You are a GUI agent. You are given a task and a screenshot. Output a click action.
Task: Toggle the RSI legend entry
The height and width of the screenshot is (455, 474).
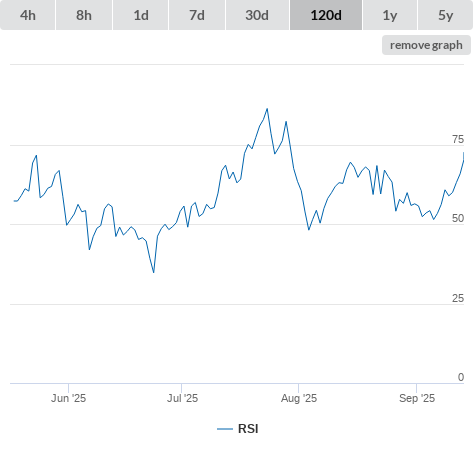(x=238, y=429)
